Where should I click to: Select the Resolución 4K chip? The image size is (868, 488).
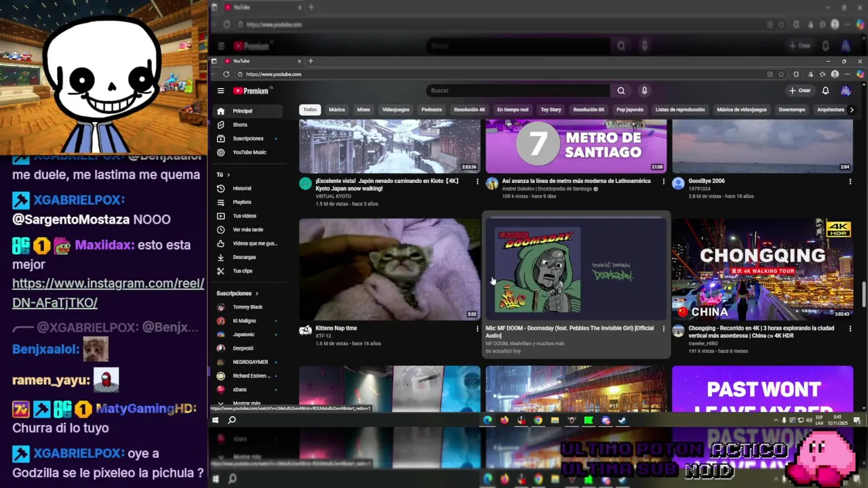tap(469, 110)
